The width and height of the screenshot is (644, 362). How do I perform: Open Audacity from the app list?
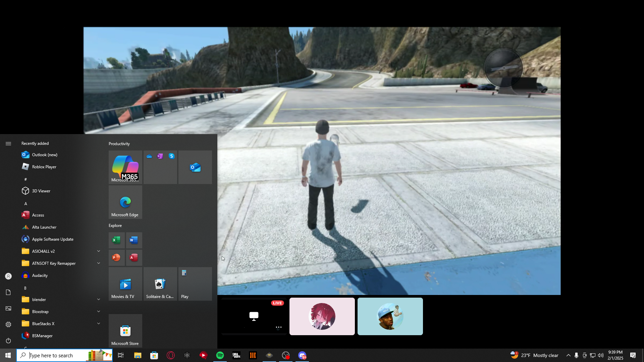point(40,276)
